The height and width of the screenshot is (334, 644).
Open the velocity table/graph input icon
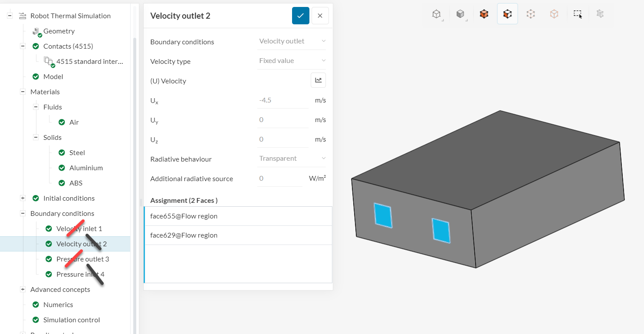click(318, 80)
